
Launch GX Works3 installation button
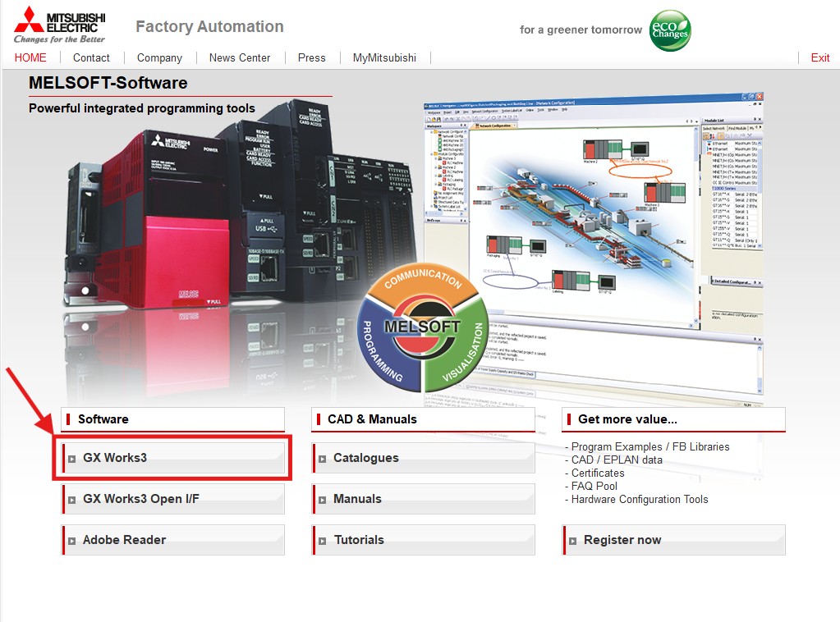pyautogui.click(x=173, y=458)
